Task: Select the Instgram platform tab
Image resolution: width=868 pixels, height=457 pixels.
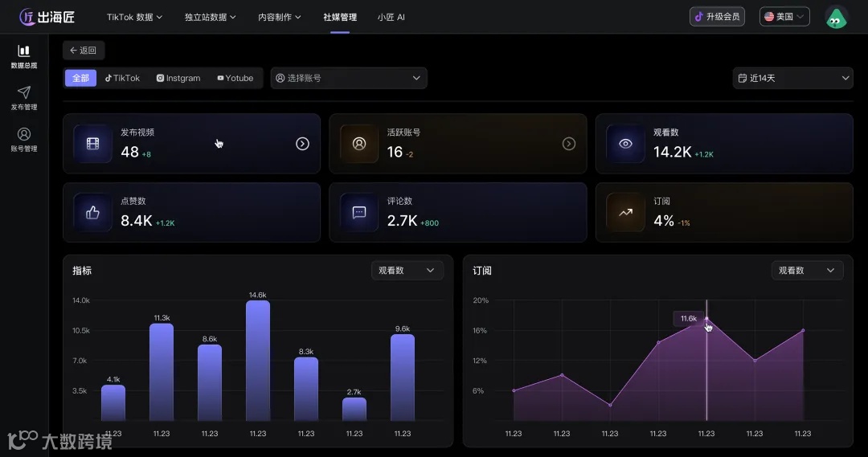Action: (178, 78)
